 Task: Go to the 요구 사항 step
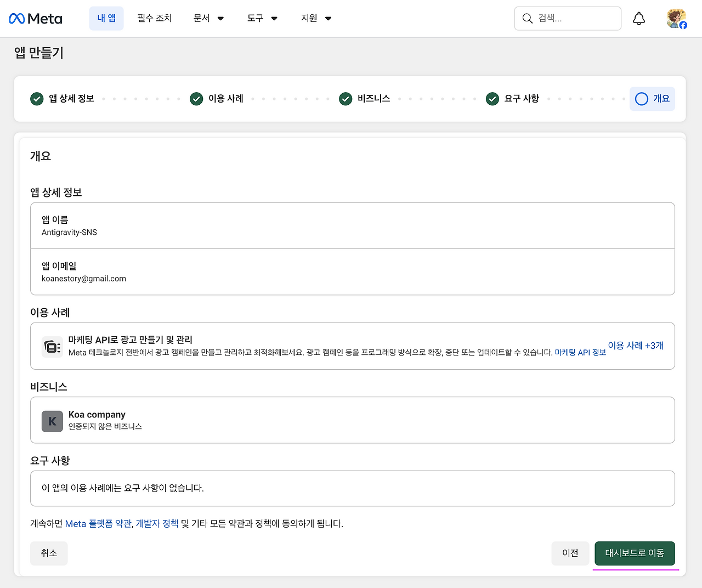click(522, 99)
